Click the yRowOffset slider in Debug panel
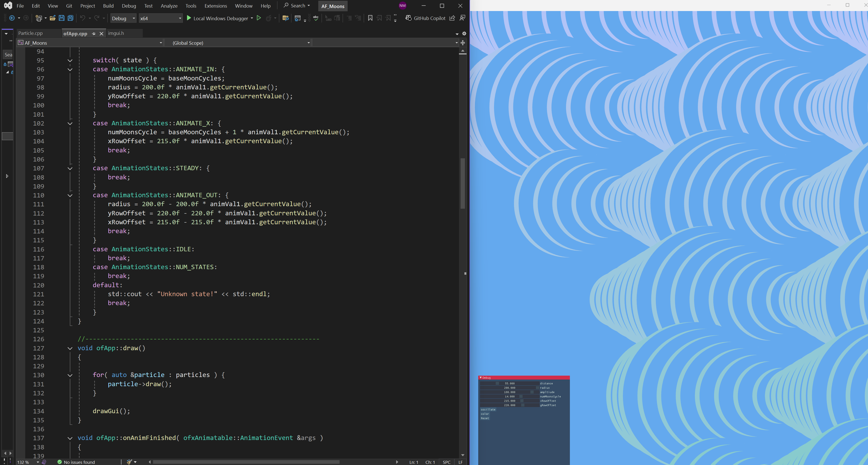The width and height of the screenshot is (868, 465). [509, 405]
